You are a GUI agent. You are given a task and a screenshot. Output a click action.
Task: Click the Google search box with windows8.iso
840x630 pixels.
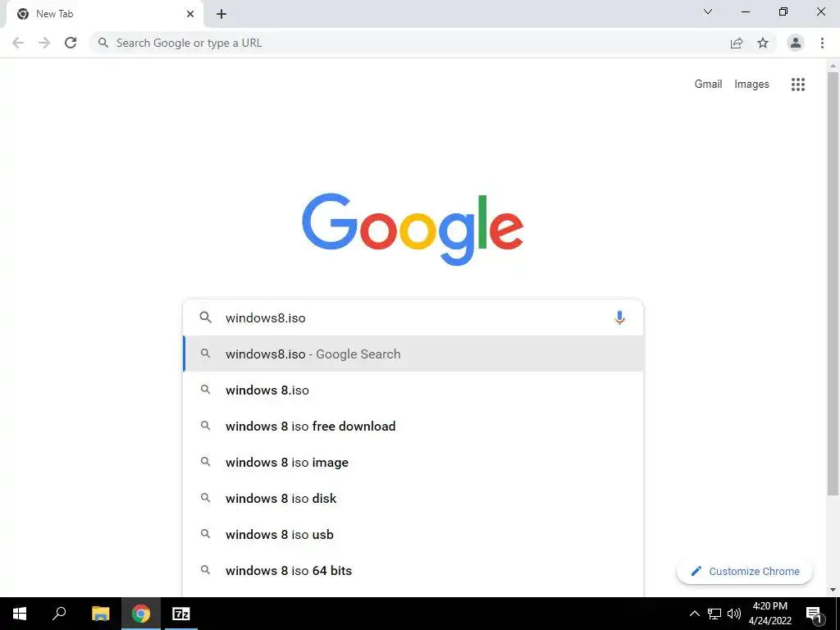(413, 317)
